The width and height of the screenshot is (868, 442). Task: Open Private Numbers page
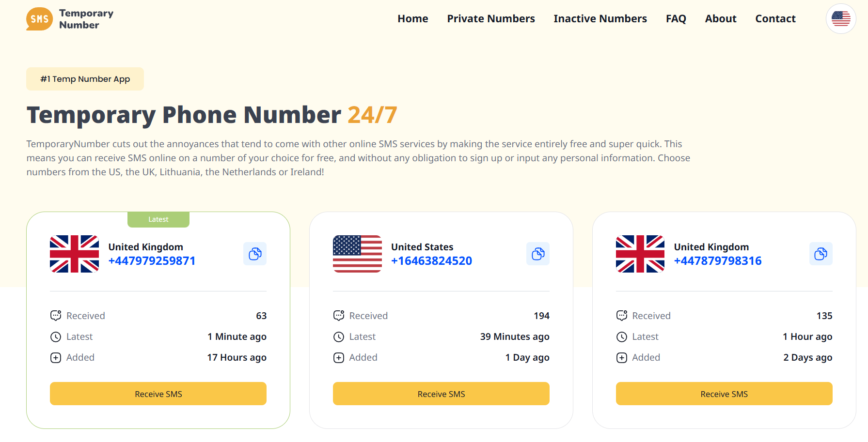click(491, 19)
